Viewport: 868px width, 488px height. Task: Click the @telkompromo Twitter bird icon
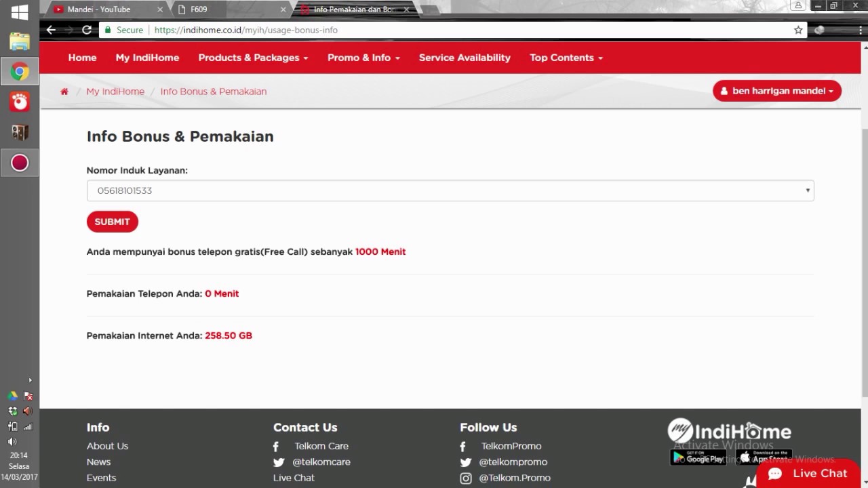tap(465, 462)
